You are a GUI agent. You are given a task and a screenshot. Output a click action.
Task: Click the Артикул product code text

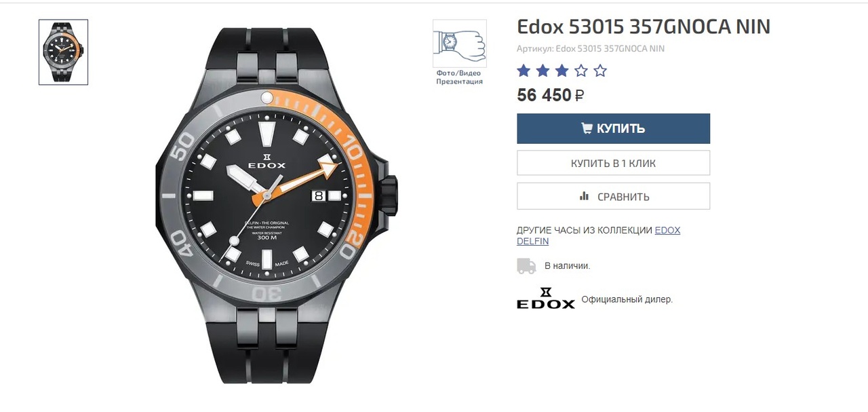point(590,49)
